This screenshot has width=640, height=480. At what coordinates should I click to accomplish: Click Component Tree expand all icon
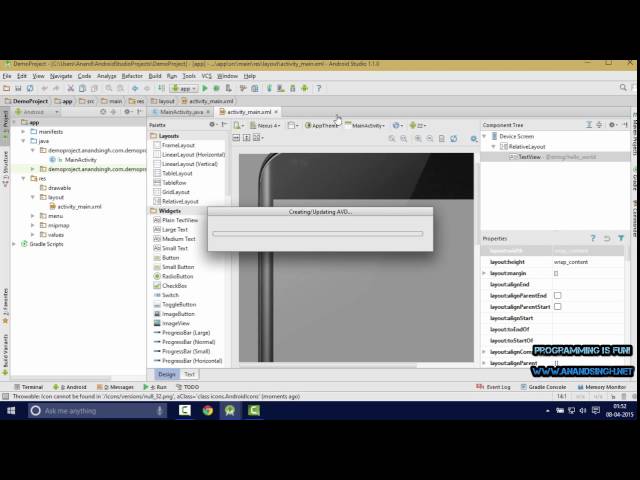[x=589, y=125]
